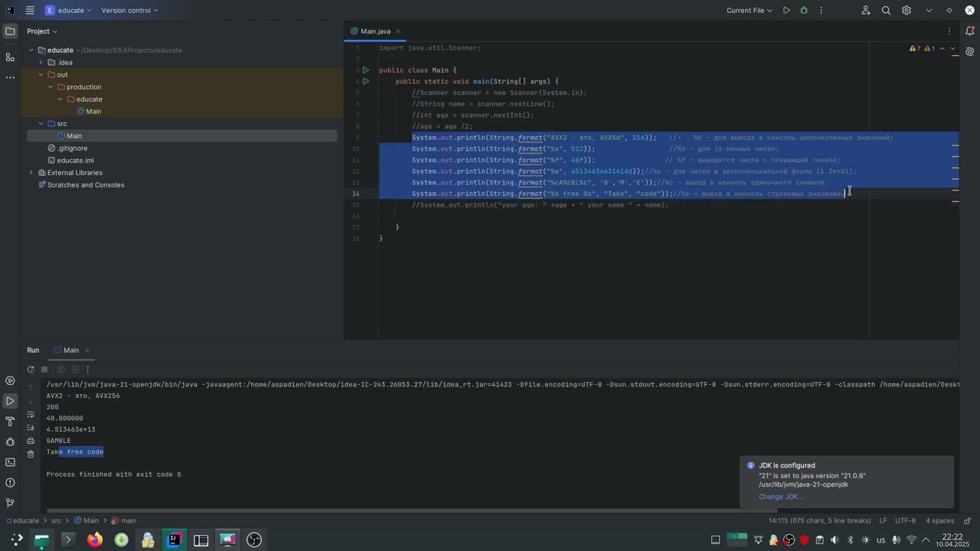980x551 pixels.
Task: Click the horizontal scrollbar of the console
Action: 412,510
